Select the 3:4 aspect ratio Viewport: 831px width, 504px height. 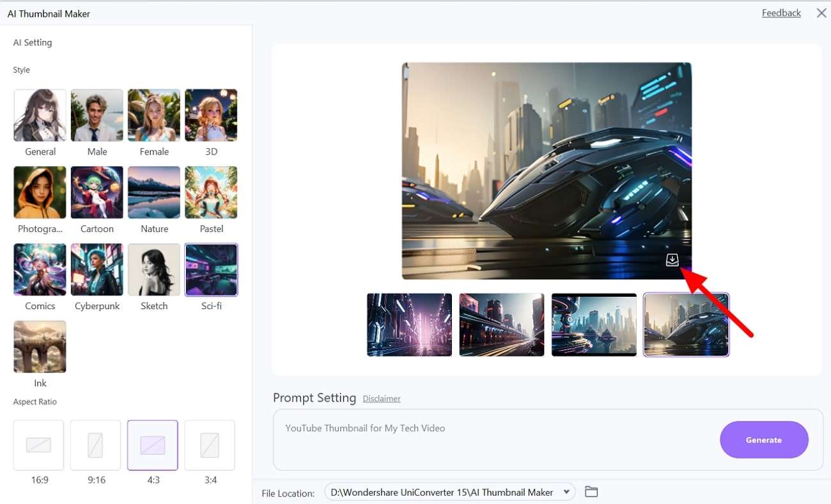point(210,445)
